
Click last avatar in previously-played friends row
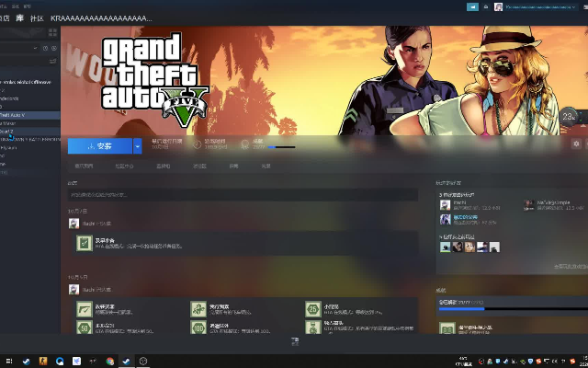(x=494, y=247)
